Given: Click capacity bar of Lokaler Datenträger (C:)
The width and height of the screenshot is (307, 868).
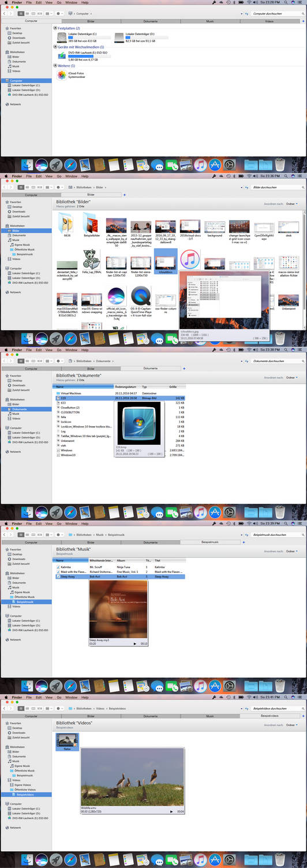Looking at the screenshot, I should tap(89, 38).
